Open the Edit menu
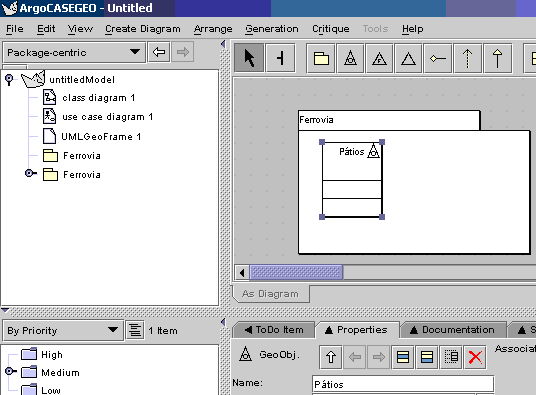This screenshot has width=536, height=395. tap(46, 29)
